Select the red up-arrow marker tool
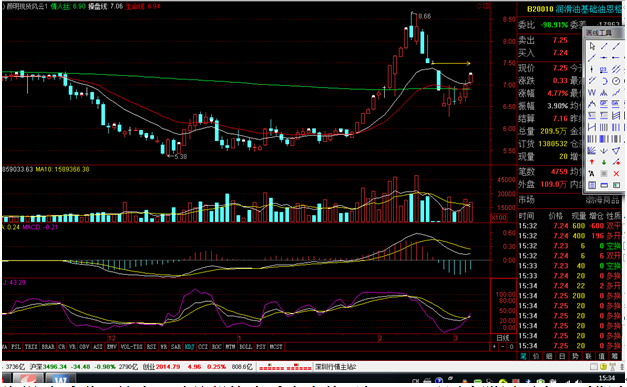This screenshot has height=387, width=627. [x=592, y=162]
